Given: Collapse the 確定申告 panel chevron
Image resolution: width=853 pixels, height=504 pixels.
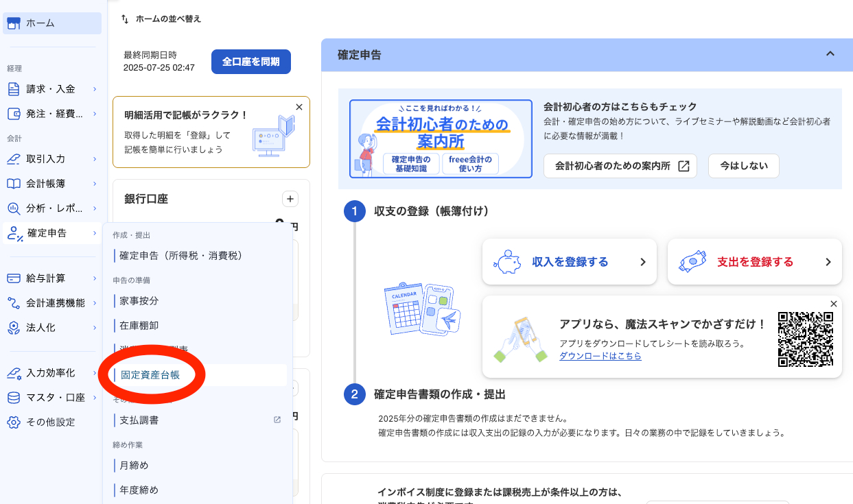Looking at the screenshot, I should 830,54.
